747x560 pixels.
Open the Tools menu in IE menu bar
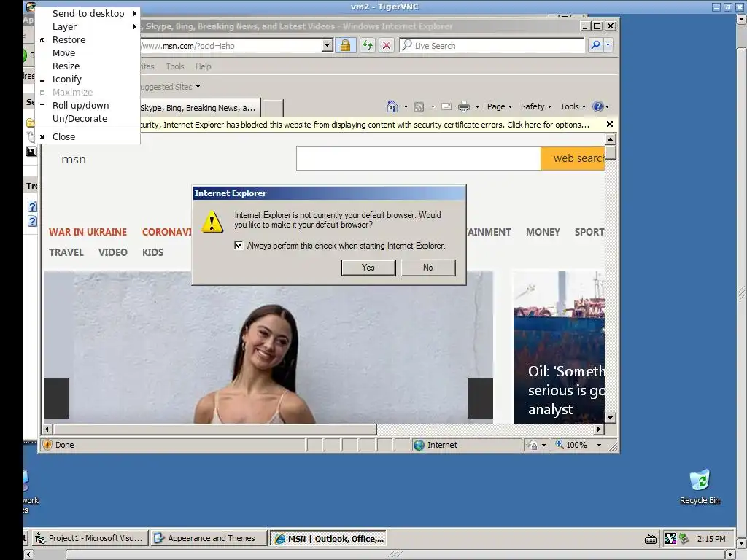coord(175,66)
